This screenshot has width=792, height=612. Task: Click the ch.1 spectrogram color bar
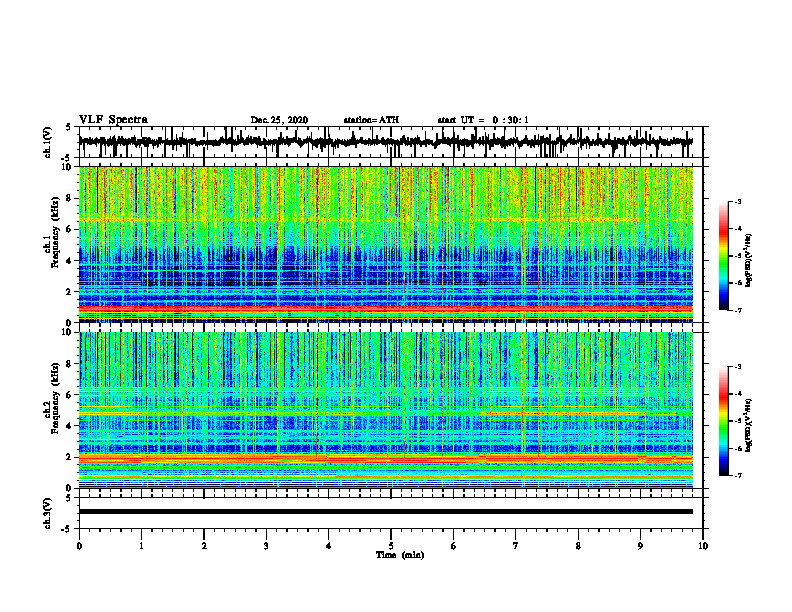[724, 256]
